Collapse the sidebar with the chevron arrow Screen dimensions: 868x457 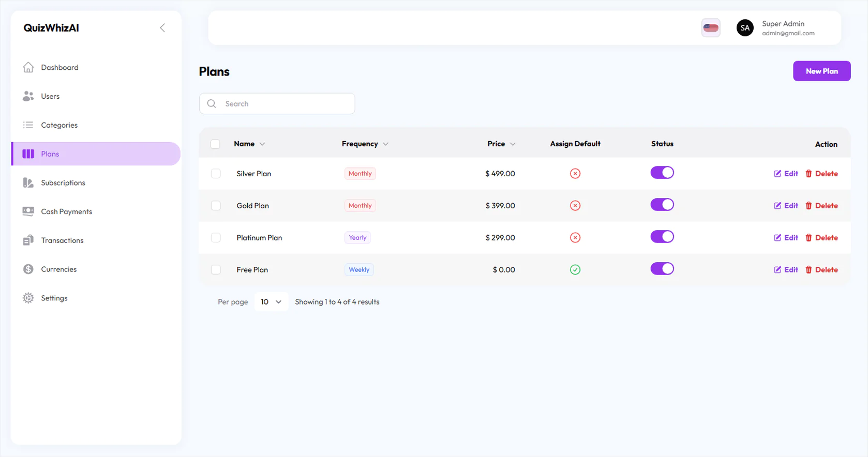coord(162,28)
